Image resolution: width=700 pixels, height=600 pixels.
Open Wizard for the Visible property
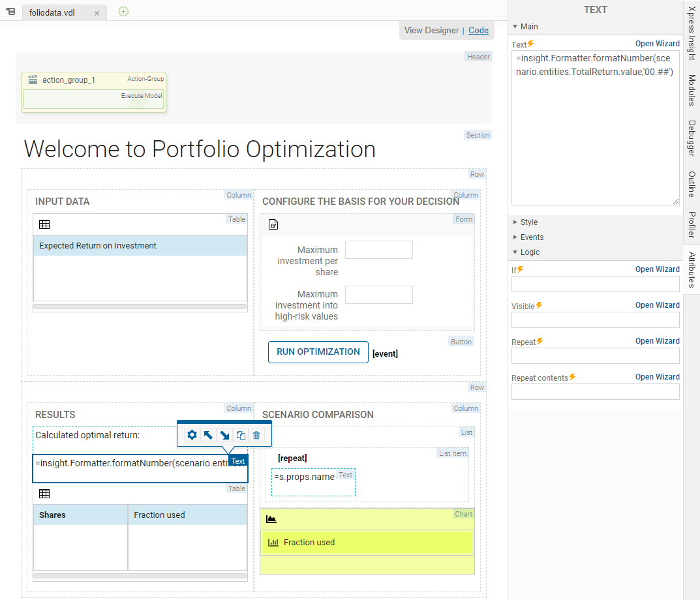coord(657,305)
